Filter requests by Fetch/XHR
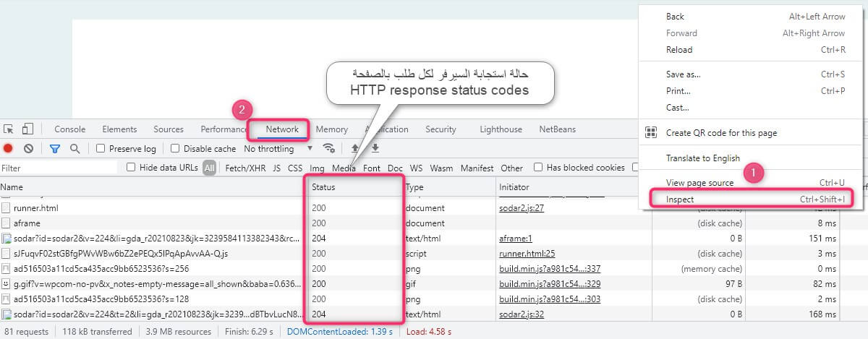Screen dimensions: 868x339 coord(245,168)
